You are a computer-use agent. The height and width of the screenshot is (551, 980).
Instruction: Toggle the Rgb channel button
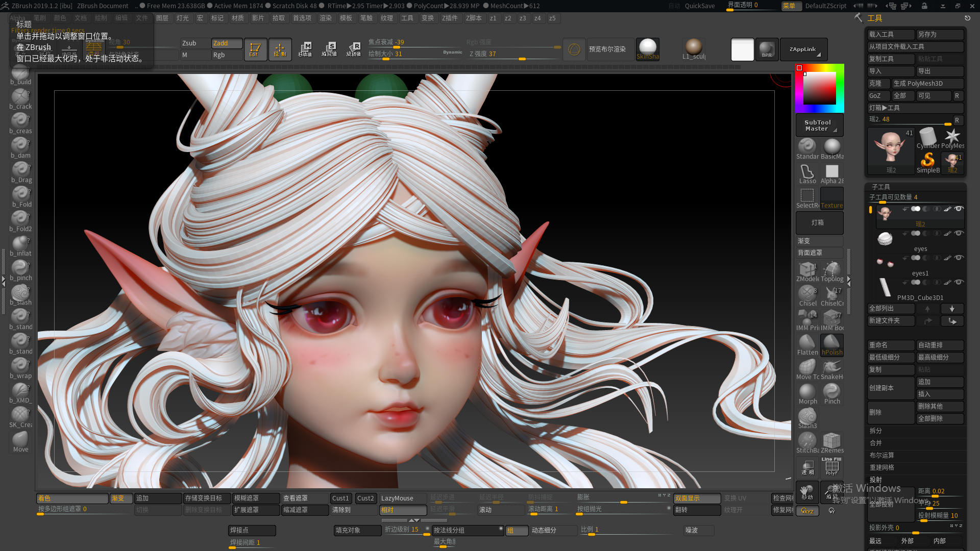pyautogui.click(x=227, y=55)
